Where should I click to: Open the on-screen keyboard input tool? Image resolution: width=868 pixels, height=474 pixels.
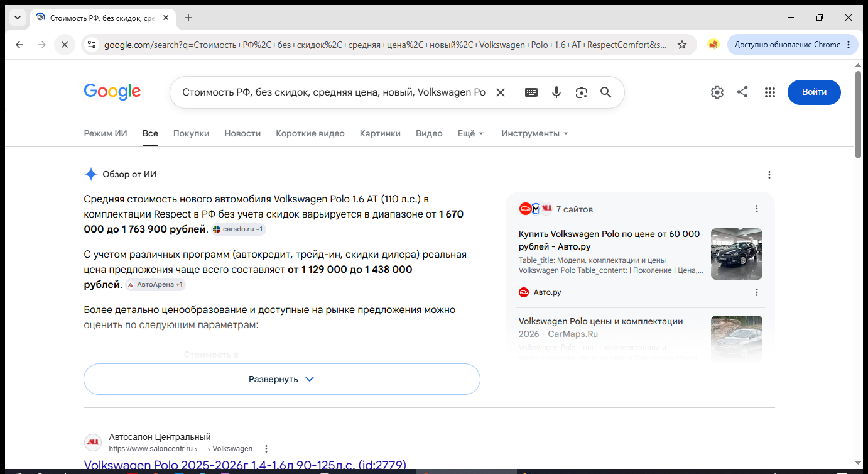531,92
